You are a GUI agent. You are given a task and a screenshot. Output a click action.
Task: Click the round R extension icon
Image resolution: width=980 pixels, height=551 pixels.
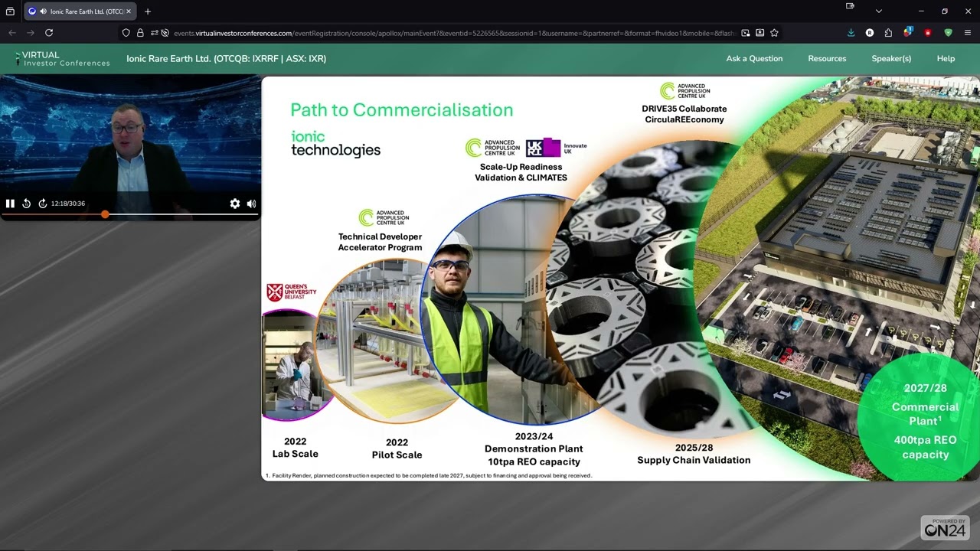pyautogui.click(x=870, y=33)
